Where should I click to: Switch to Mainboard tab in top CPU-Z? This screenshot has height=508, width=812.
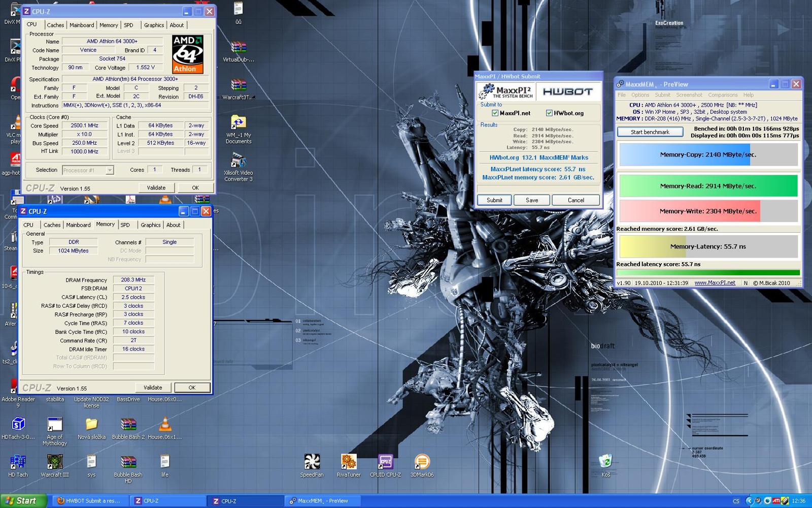click(x=82, y=25)
